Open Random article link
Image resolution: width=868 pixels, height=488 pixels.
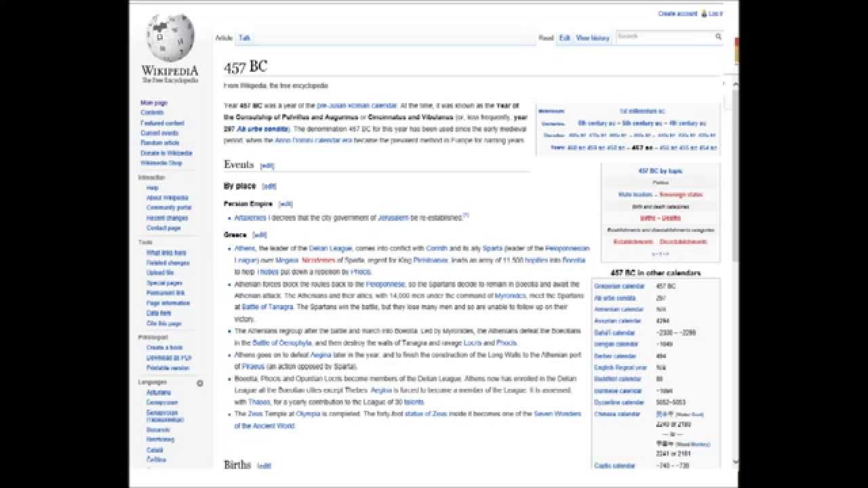[x=160, y=143]
